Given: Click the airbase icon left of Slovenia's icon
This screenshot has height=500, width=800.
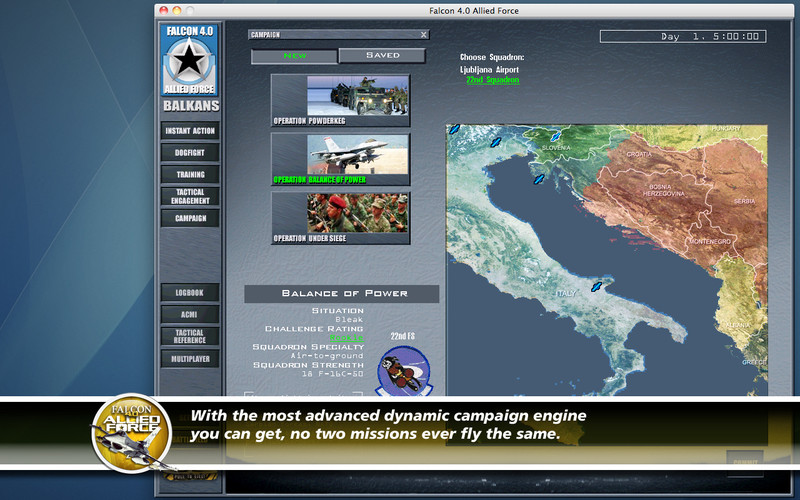Looking at the screenshot, I should (495, 142).
